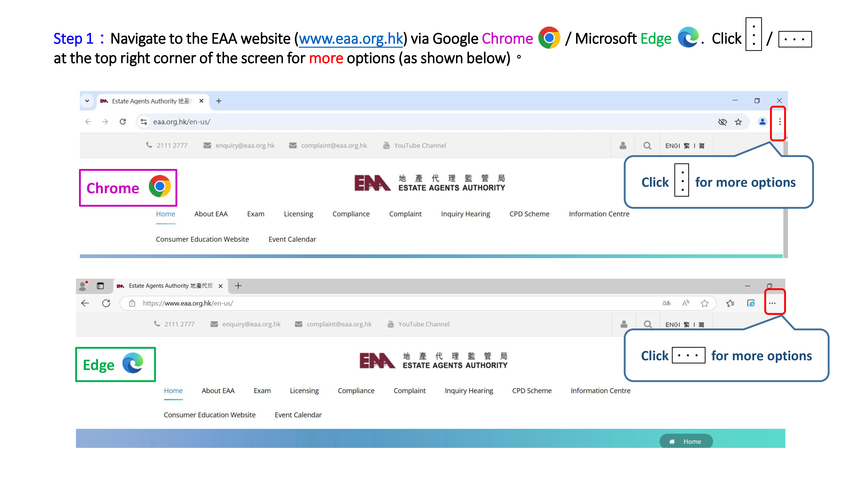This screenshot has height=488, width=868.
Task: Toggle Chrome's eye-slash tracking protection icon
Action: click(722, 122)
